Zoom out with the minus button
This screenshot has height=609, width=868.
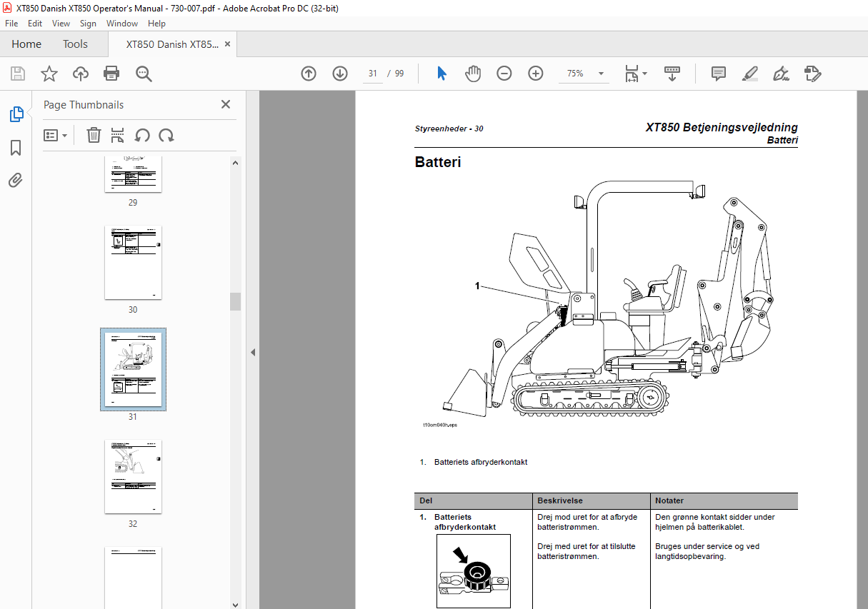504,74
